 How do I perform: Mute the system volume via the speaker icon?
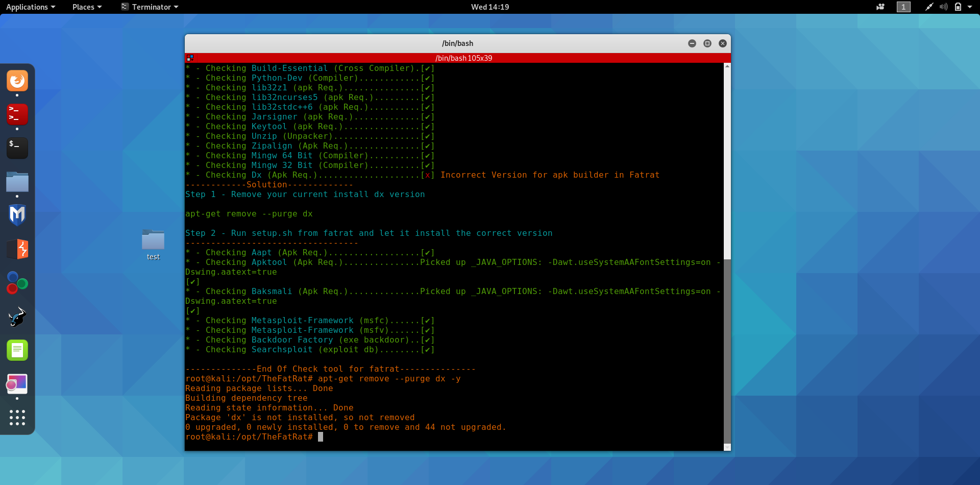[943, 7]
